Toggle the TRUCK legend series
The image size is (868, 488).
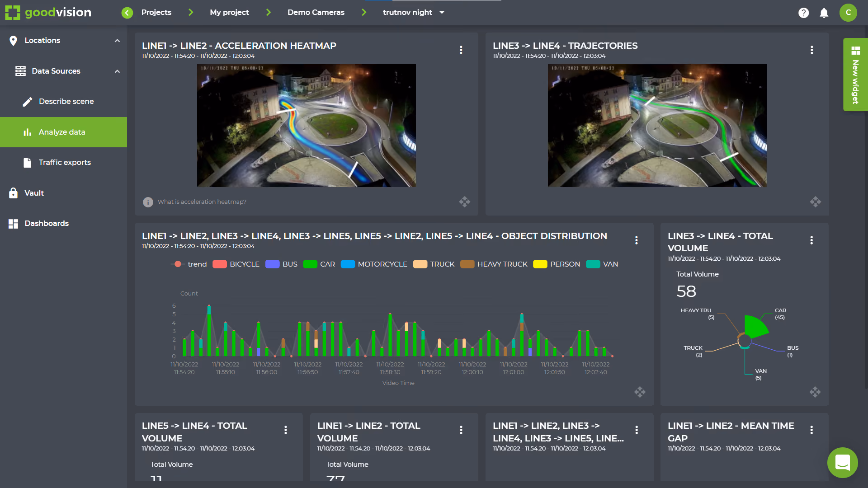pyautogui.click(x=434, y=264)
